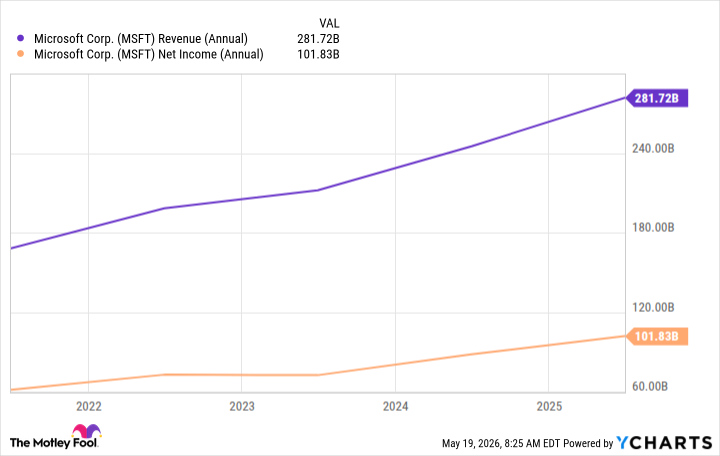Click the VAL column header

pos(329,23)
